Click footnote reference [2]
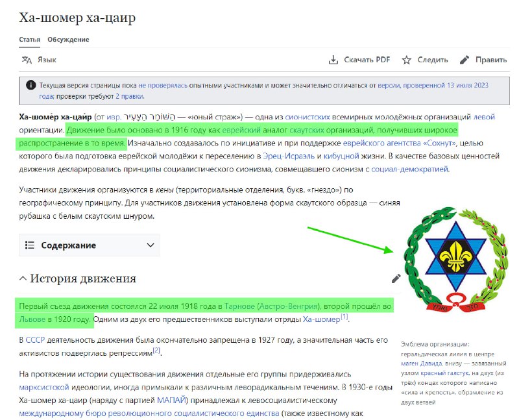The width and height of the screenshot is (519, 420). click(156, 350)
